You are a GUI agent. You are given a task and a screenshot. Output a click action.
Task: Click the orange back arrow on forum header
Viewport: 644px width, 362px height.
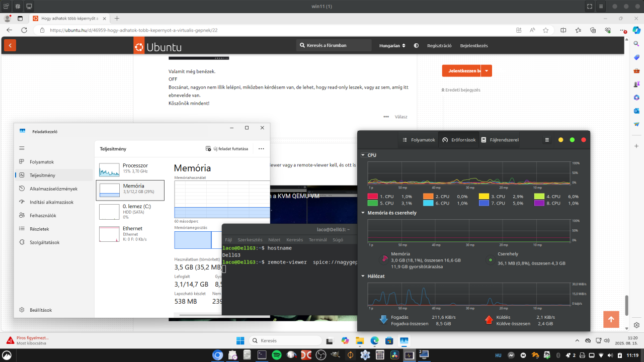coord(10,46)
